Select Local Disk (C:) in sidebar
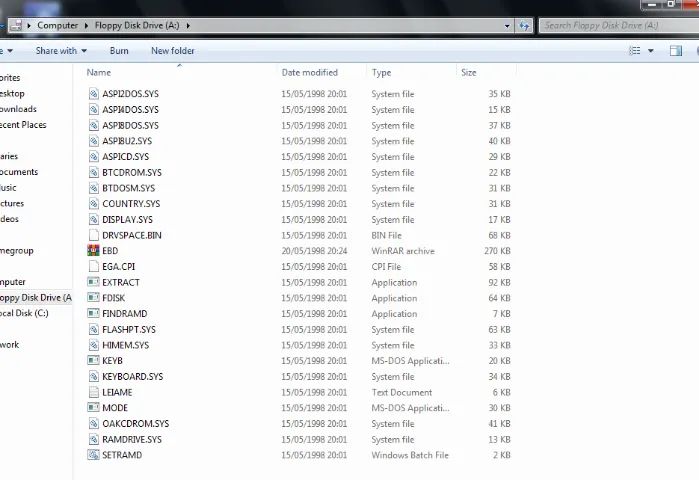The image size is (699, 480). click(24, 313)
